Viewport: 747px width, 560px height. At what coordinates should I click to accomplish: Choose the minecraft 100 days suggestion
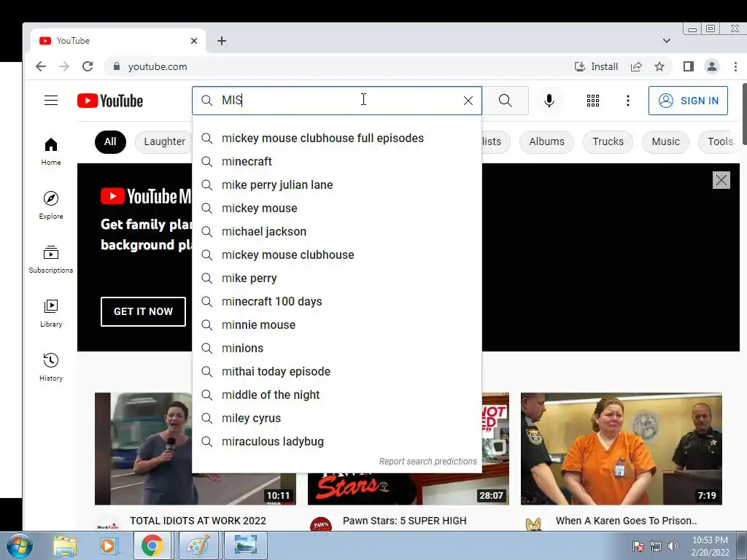click(337, 301)
